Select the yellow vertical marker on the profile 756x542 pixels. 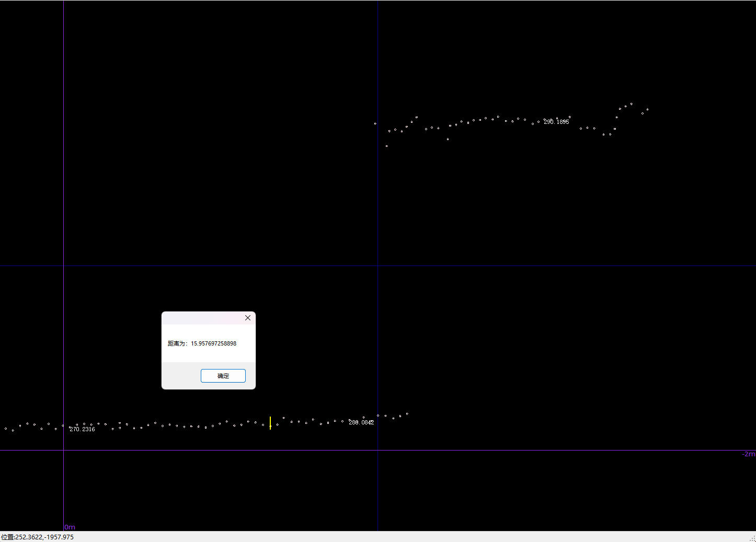click(270, 422)
